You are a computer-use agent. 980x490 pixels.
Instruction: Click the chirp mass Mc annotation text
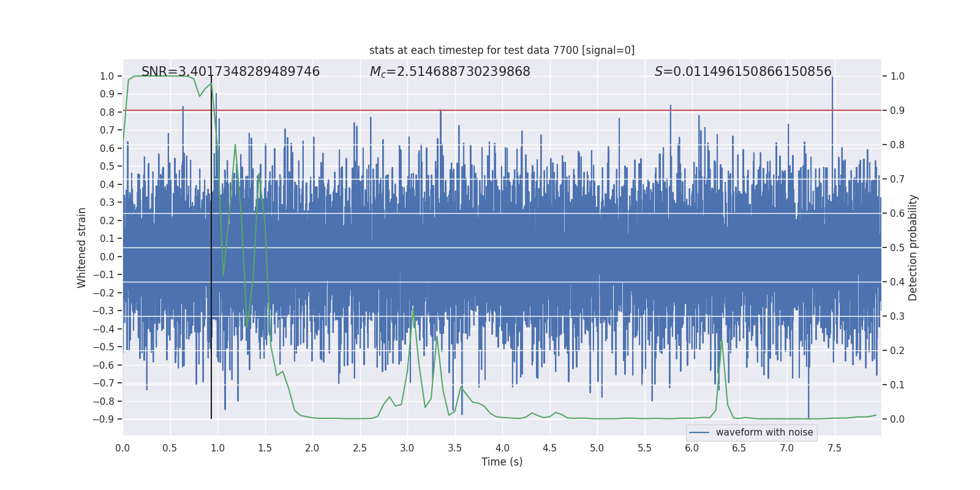point(450,72)
